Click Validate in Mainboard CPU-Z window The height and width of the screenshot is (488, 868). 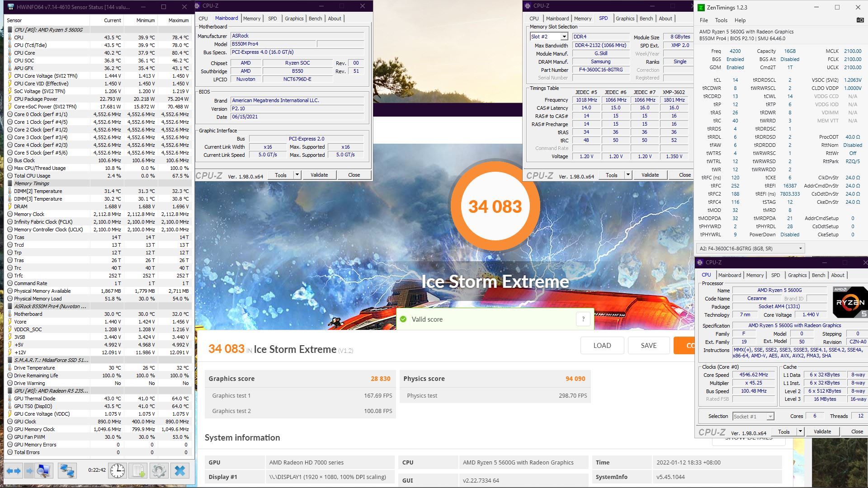[319, 175]
